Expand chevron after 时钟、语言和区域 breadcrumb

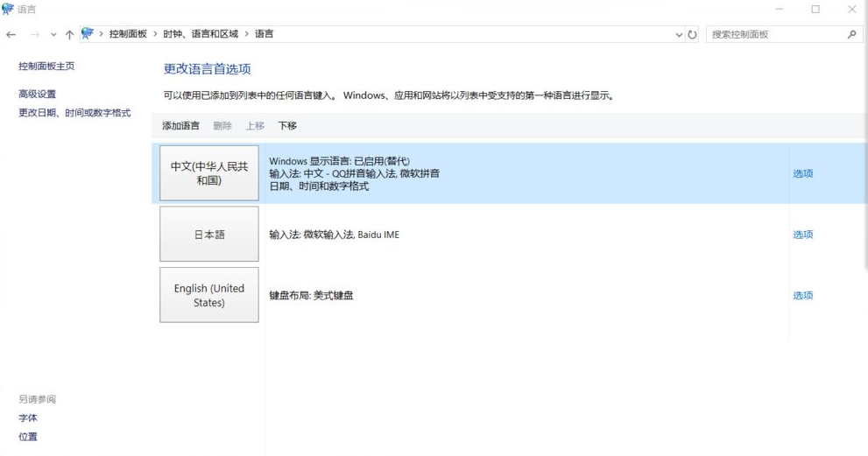pyautogui.click(x=246, y=34)
